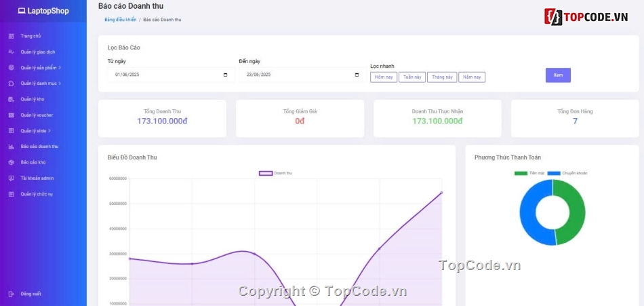This screenshot has height=306, width=644.
Task: Click the Đăng xuất logout link
Action: click(31, 294)
